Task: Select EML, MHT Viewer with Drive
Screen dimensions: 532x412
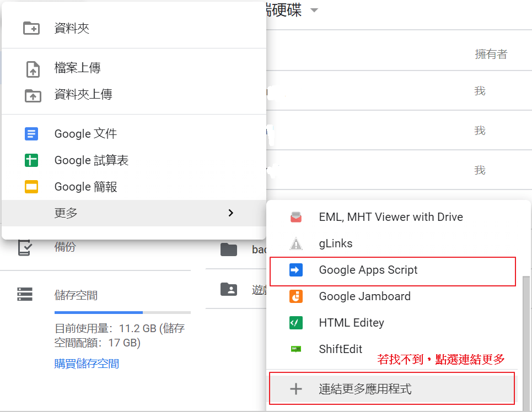Action: (390, 217)
